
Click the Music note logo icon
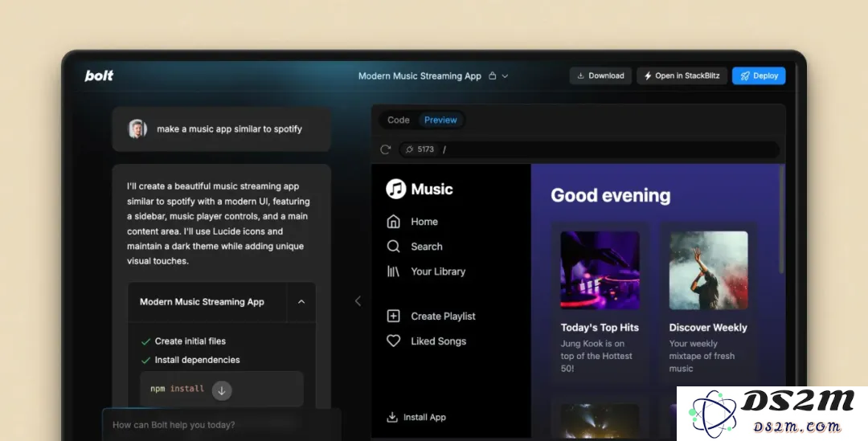395,190
